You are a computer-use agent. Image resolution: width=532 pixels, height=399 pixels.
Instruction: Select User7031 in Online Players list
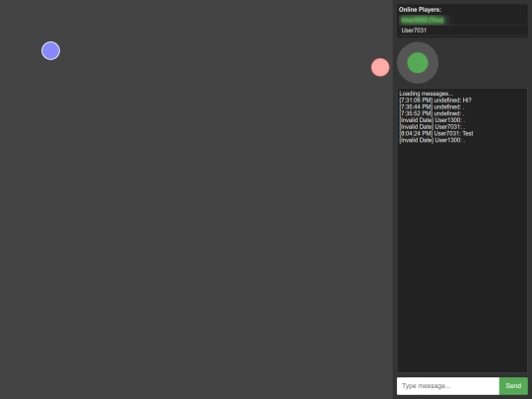(462, 31)
